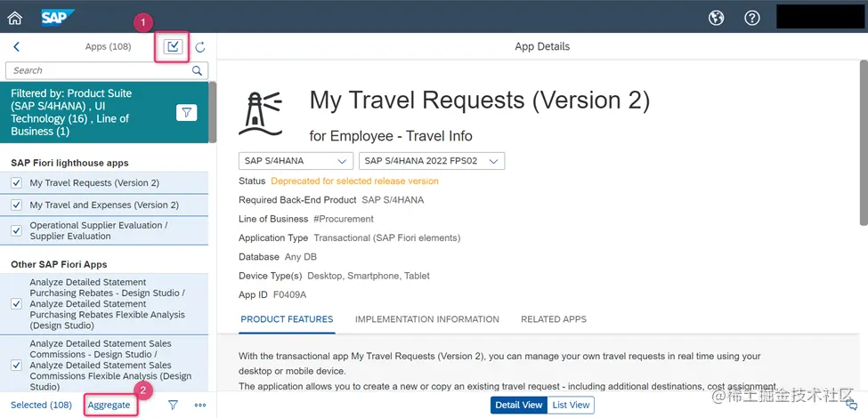Screen dimensions: 868x418
Task: Open the globe language settings icon
Action: (x=717, y=18)
